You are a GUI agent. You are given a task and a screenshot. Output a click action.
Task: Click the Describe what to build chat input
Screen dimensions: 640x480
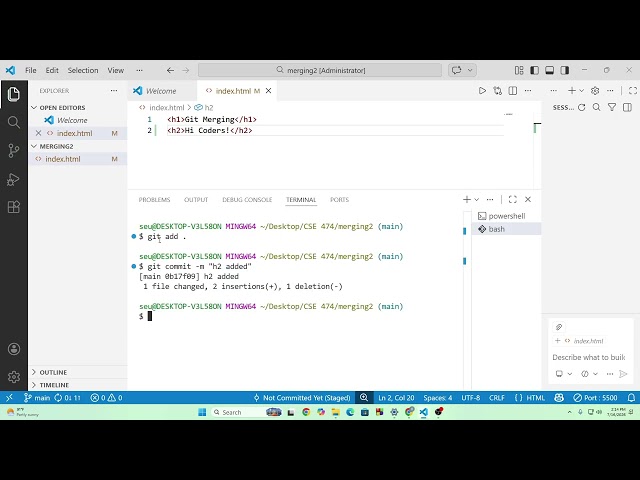(x=589, y=357)
